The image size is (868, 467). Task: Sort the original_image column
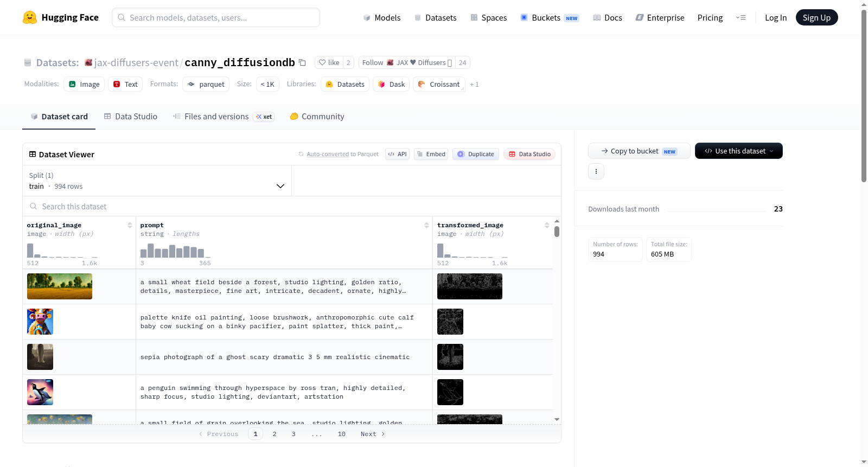[x=130, y=225]
